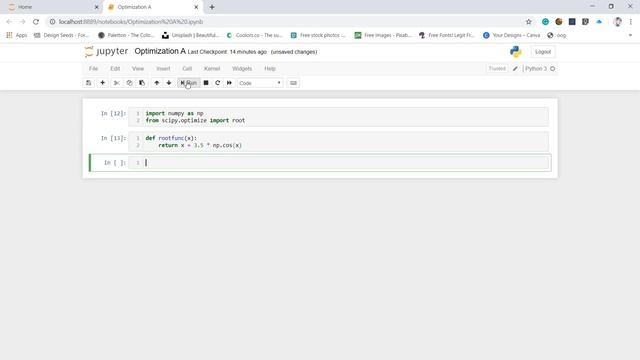Interrupt the kernel with the stop icon
The height and width of the screenshot is (360, 640).
tap(206, 83)
